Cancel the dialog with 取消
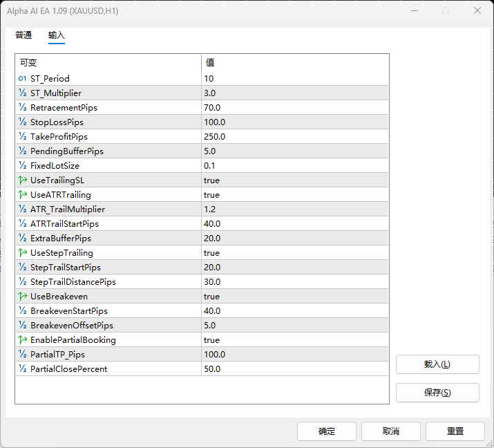The height and width of the screenshot is (448, 494). click(390, 431)
